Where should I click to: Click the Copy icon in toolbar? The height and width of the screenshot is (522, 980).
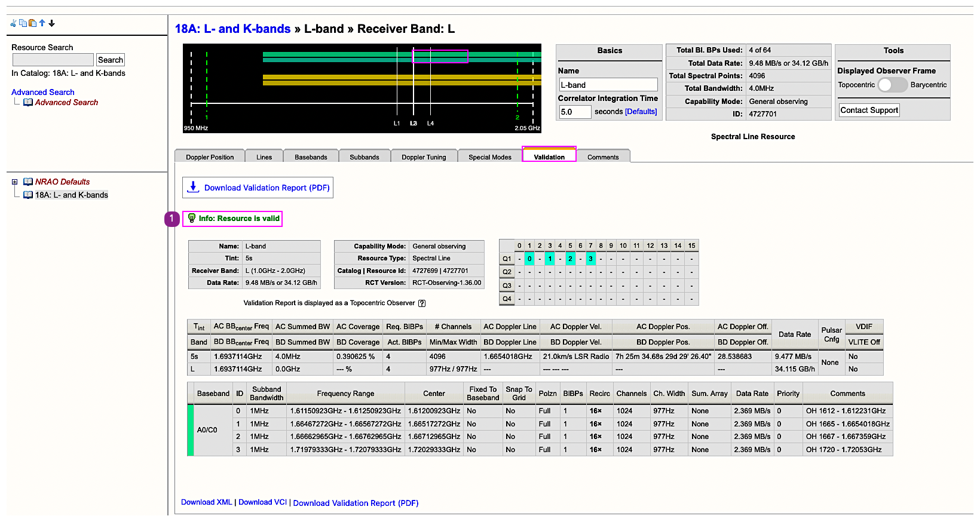point(23,23)
